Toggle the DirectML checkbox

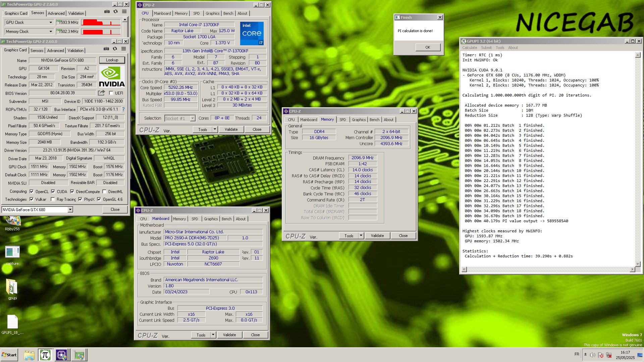(105, 192)
